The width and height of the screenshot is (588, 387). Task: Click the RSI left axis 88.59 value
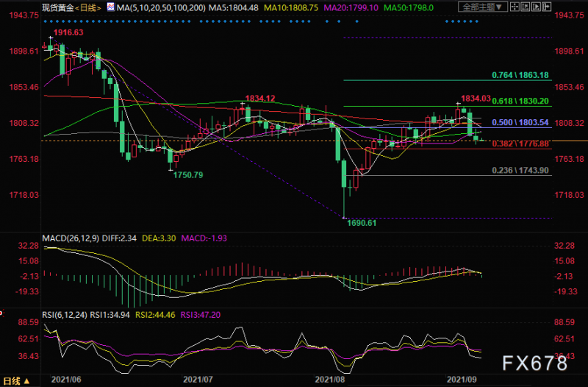[x=29, y=322]
